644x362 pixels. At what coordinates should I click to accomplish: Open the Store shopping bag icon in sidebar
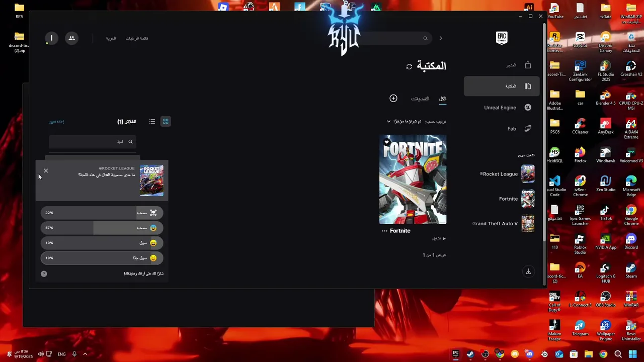[x=528, y=65]
